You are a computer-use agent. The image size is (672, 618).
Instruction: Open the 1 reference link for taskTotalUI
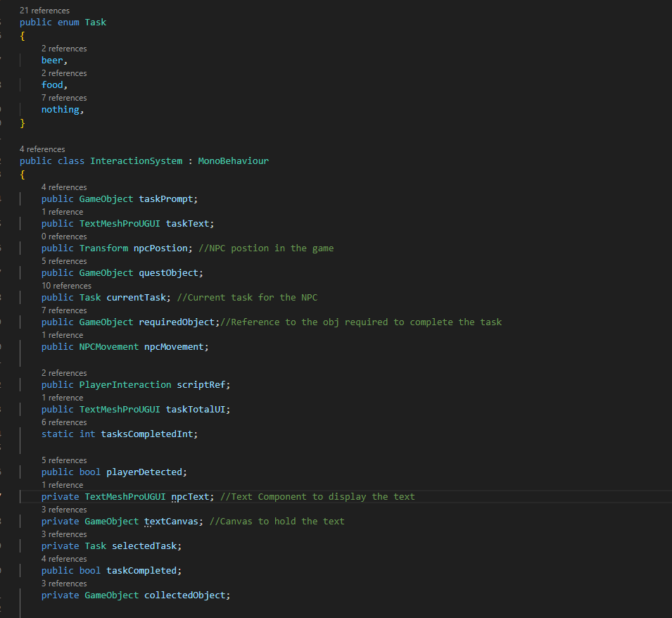(x=62, y=398)
